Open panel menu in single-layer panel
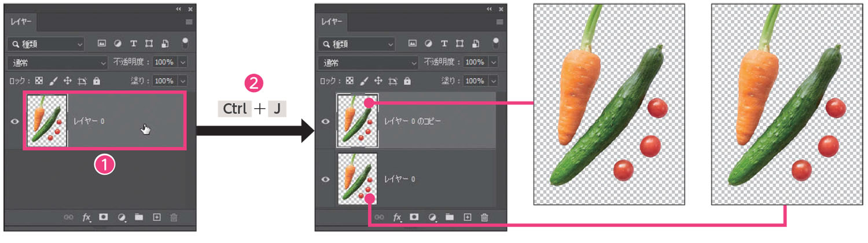868x243 pixels. click(x=189, y=22)
